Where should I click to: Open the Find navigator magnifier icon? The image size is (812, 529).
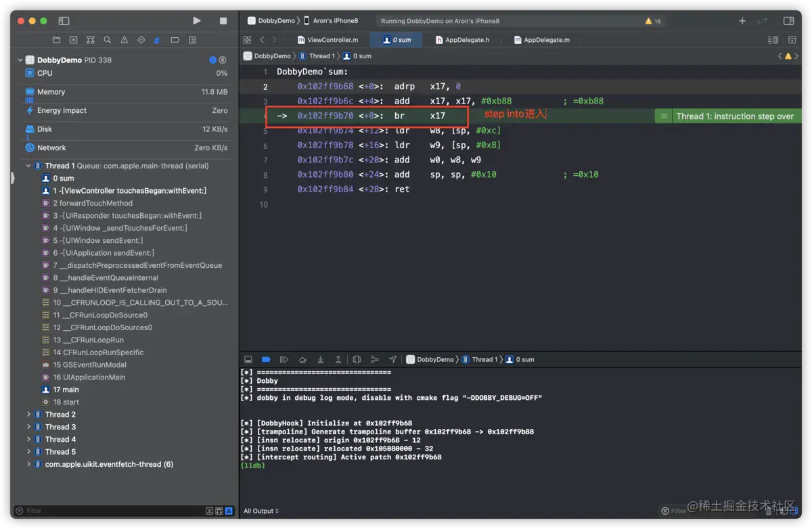pos(107,41)
